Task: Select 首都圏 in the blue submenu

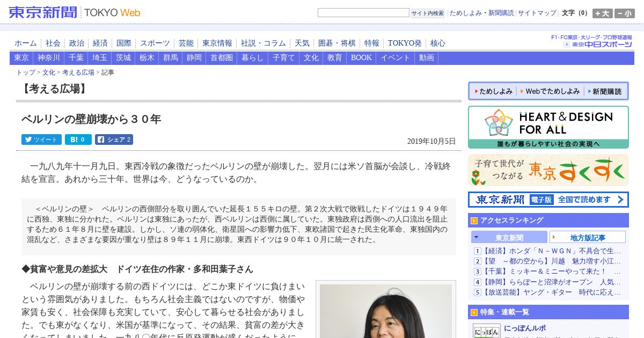Action: (222, 58)
